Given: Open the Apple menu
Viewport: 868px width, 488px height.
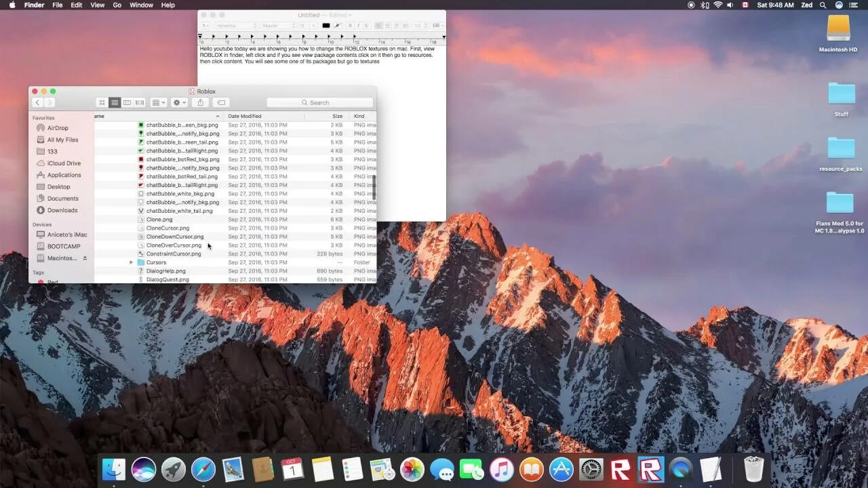Looking at the screenshot, I should 12,5.
